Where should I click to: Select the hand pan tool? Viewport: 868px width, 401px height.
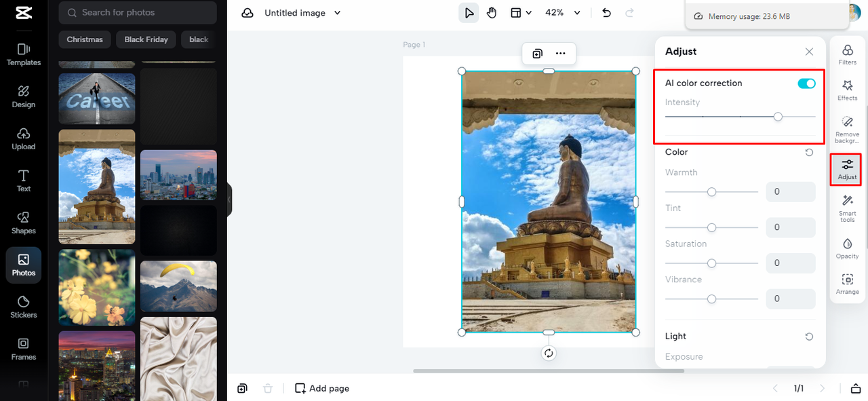(x=492, y=13)
